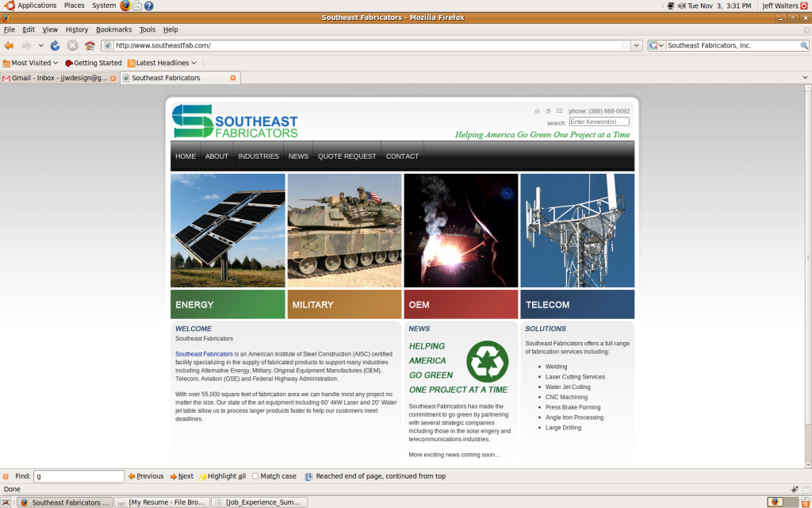Open My Resume File Browser in taskbar

click(x=162, y=502)
